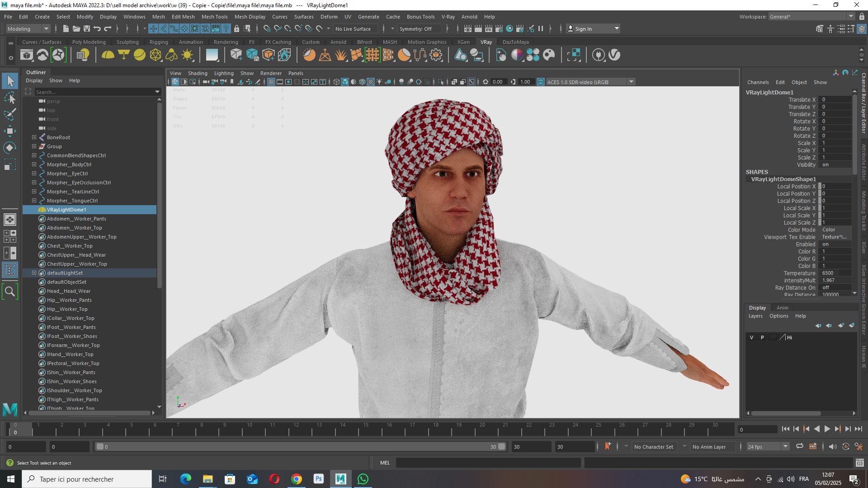The image size is (868, 488).
Task: Click the Save scene icon
Action: coord(87,28)
